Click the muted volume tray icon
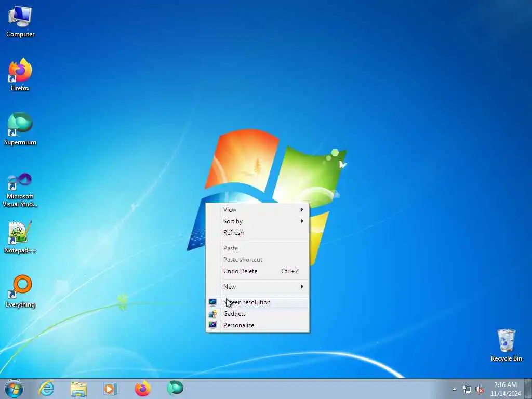 [x=480, y=390]
